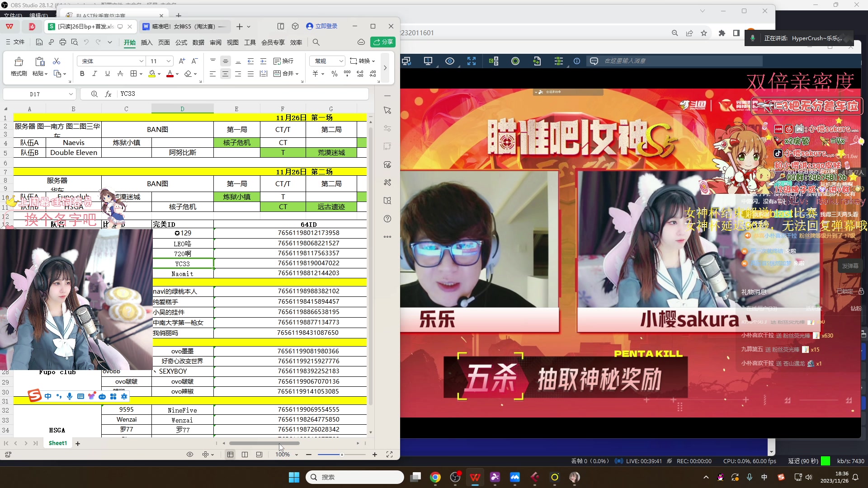Toggle italic formatting

click(94, 74)
